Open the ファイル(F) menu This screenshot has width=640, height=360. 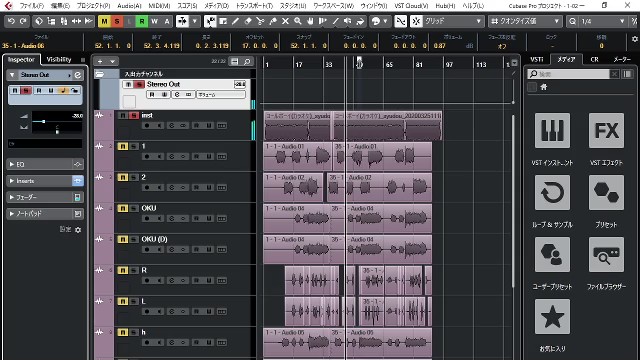31,6
